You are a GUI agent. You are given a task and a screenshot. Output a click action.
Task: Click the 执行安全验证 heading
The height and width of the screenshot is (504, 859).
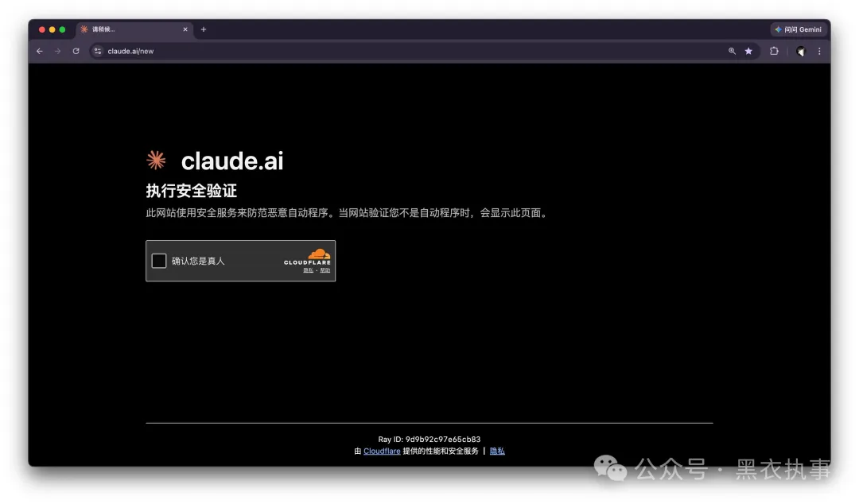(191, 191)
